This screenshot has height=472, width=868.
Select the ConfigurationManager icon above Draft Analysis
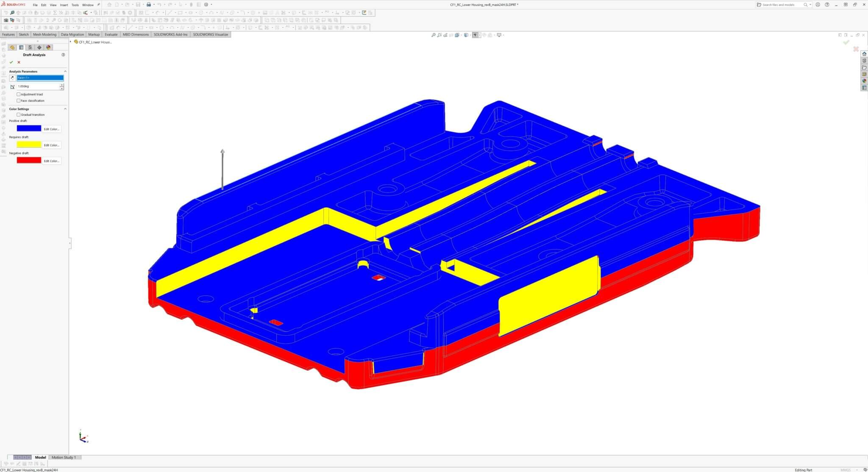(30, 47)
